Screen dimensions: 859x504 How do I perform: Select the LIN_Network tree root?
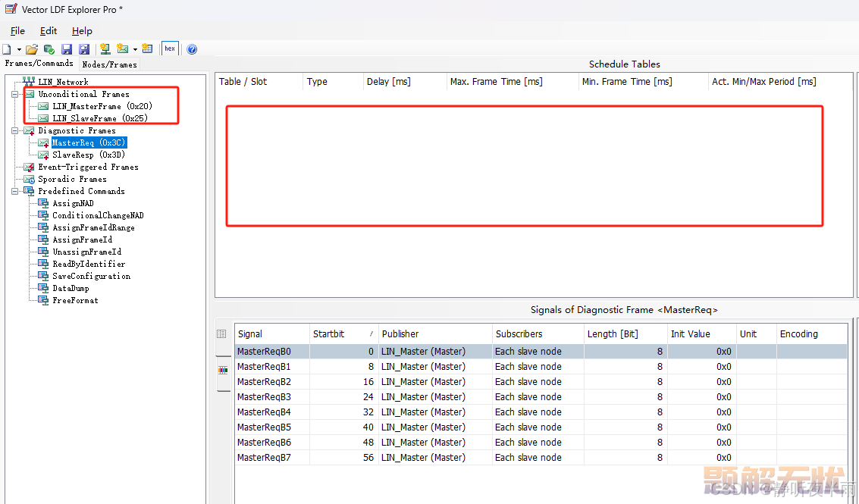[x=63, y=82]
